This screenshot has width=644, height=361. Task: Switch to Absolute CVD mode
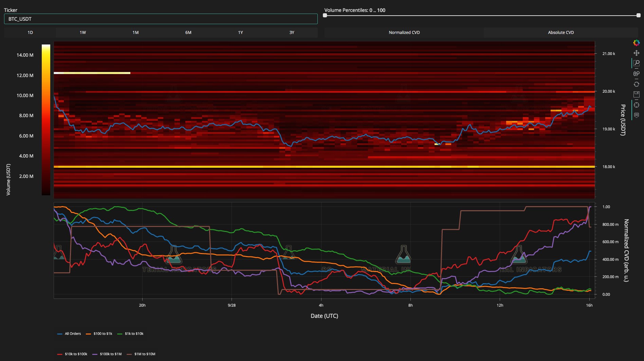point(560,33)
